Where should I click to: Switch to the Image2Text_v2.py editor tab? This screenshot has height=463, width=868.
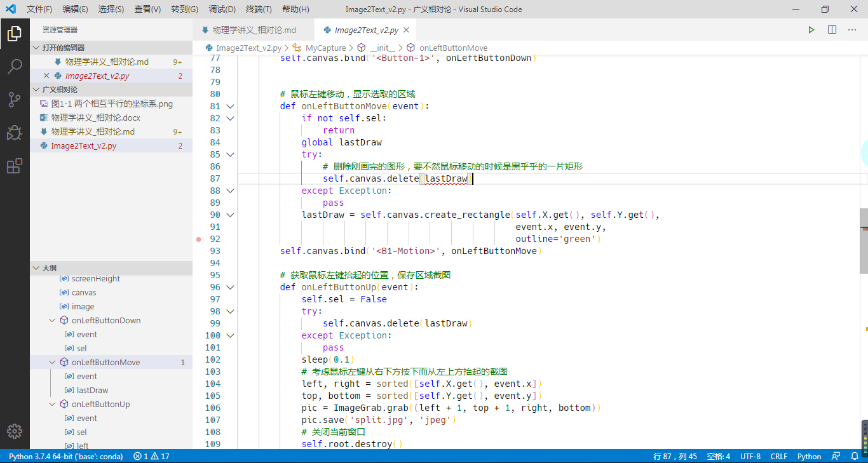367,30
